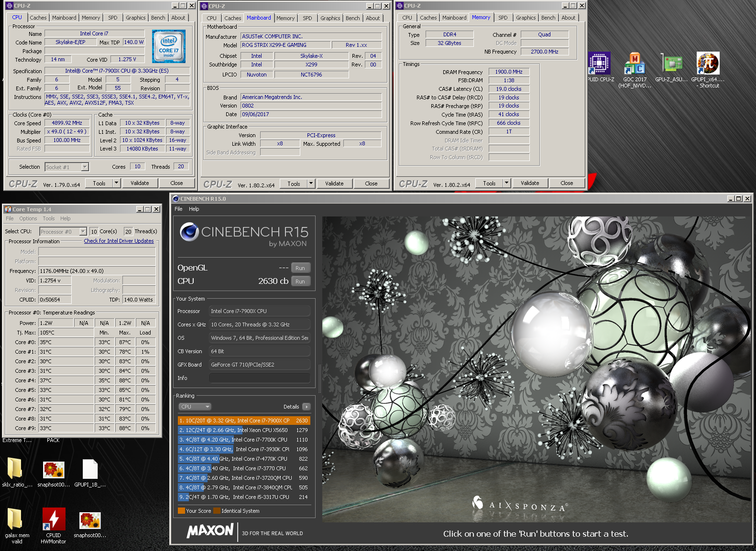Click the Identical System legend swatch
The width and height of the screenshot is (756, 551).
tap(217, 511)
